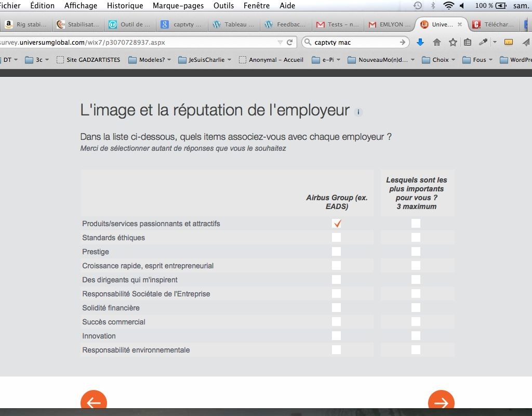
Task: Open the Fenêtre menu
Action: pyautogui.click(x=257, y=5)
